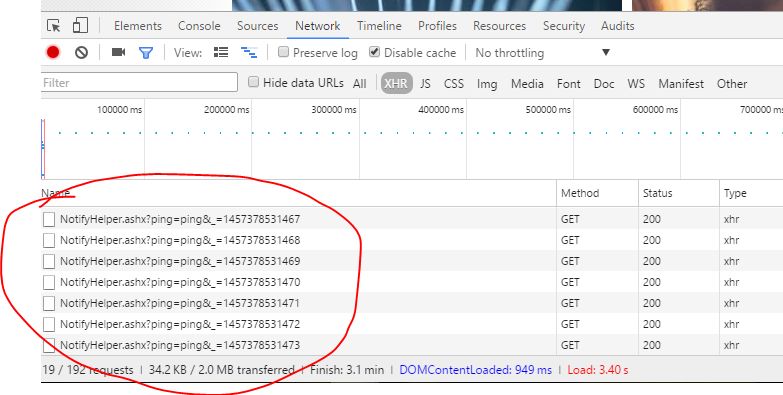Viewport: 783px width, 395px height.
Task: Click the capture screenshots camera icon
Action: (118, 52)
